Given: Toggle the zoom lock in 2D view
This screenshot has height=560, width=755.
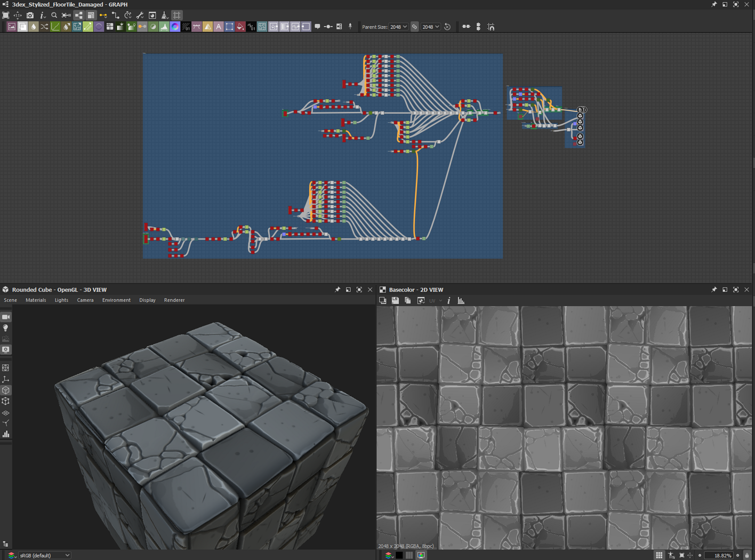Looking at the screenshot, I should tap(747, 555).
